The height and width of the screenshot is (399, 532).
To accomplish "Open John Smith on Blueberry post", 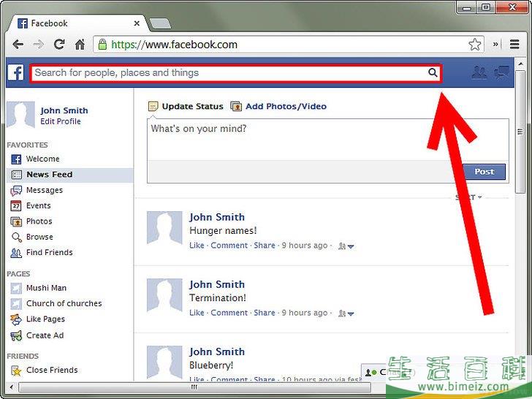I will tap(217, 351).
